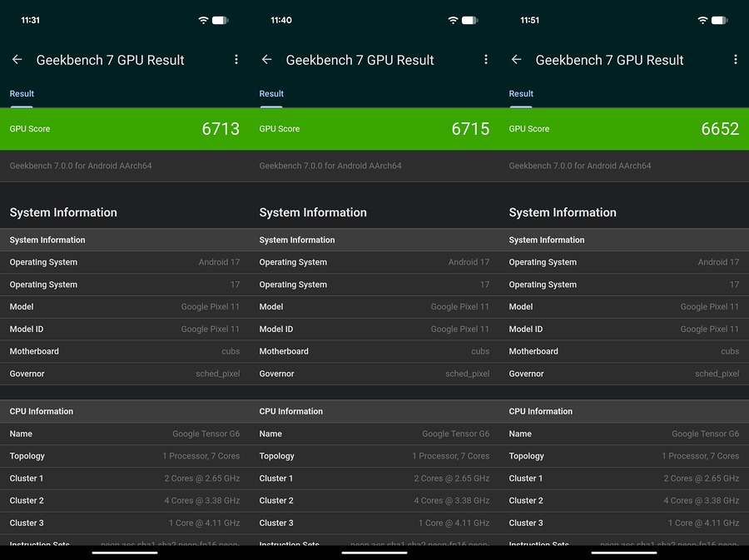Click Geekbench 7.0.0 version text under 6713
This screenshot has height=560, width=749.
point(81,166)
